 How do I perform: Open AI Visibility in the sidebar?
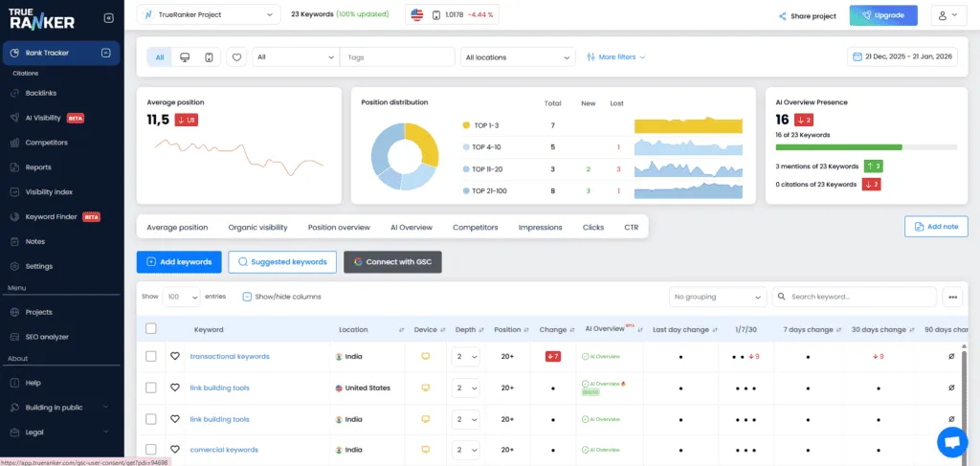pyautogui.click(x=42, y=118)
